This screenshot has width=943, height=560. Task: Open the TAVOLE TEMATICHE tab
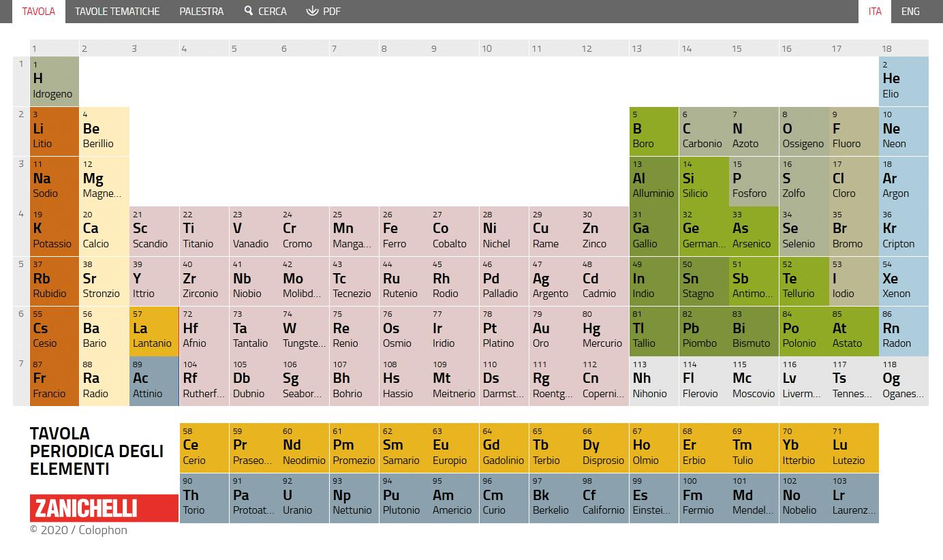(x=117, y=12)
